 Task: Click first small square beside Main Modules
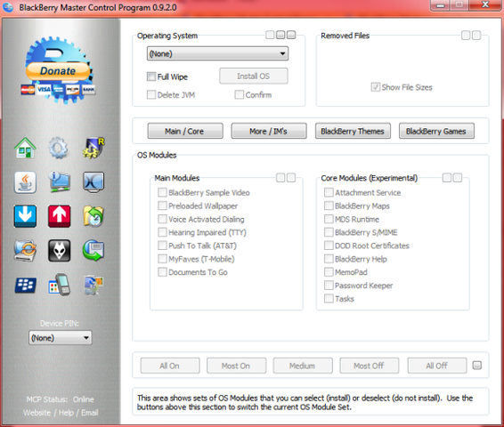[280, 178]
